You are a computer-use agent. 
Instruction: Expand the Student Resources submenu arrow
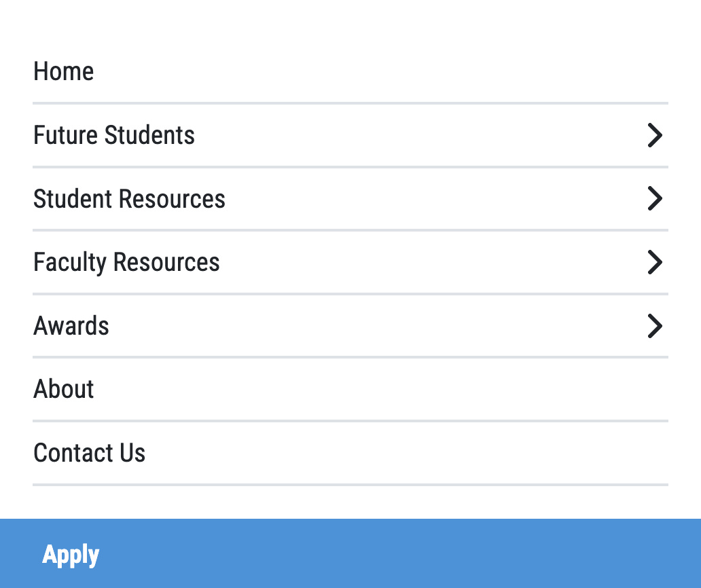click(654, 198)
